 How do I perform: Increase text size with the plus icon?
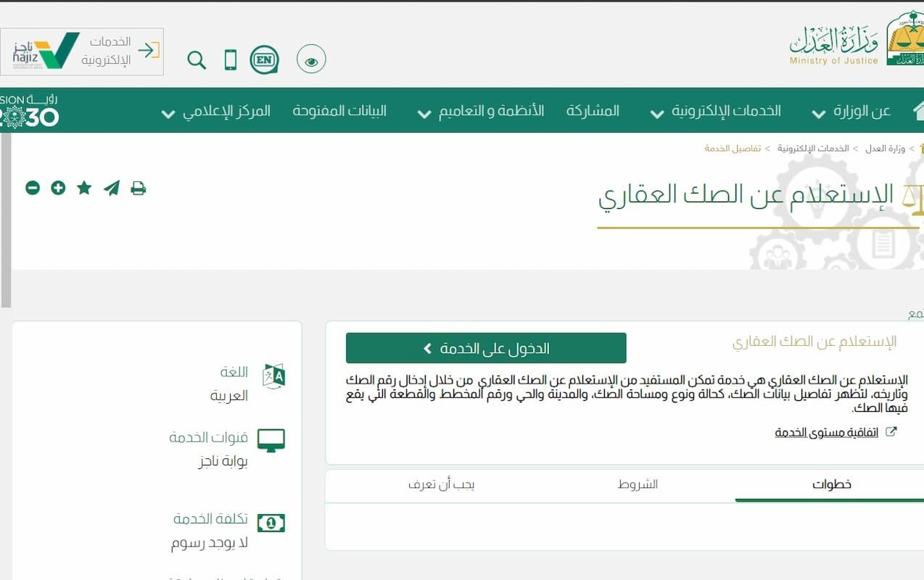58,187
